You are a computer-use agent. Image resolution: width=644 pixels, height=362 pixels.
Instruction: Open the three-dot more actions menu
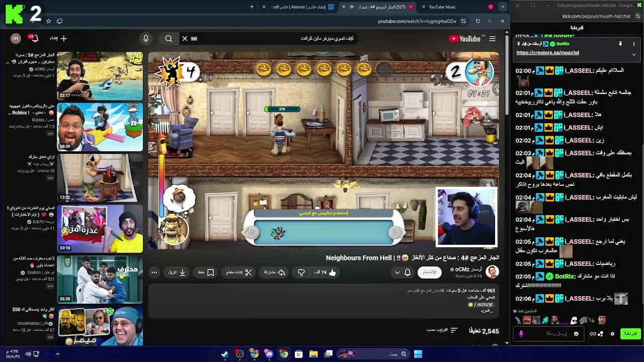[x=154, y=273]
